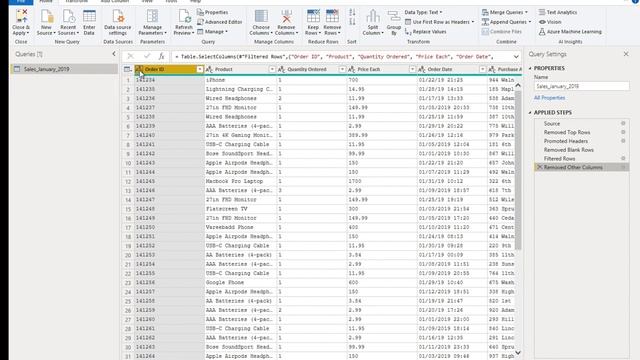Open the Append Queries dropdown
The width and height of the screenshot is (640, 360).
507,22
